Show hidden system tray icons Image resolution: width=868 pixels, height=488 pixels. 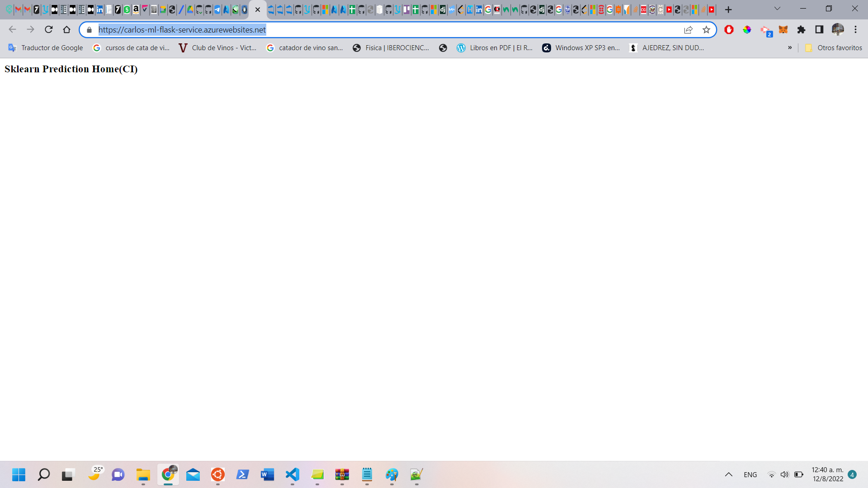728,474
